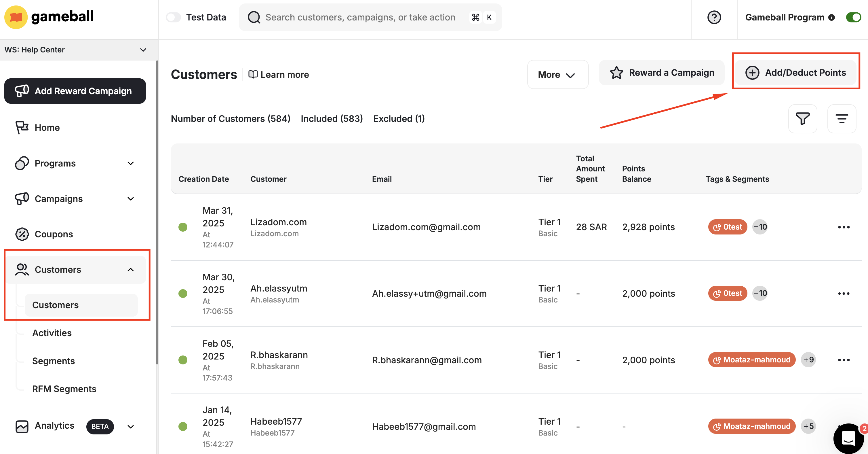Click the gameball logo
Viewport: 868px width, 454px height.
(x=49, y=17)
